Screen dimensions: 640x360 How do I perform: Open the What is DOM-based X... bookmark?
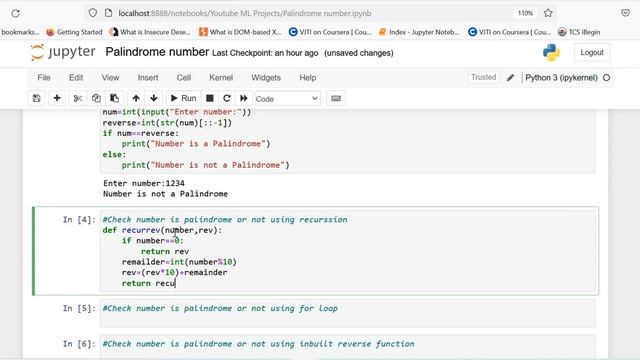[x=240, y=32]
